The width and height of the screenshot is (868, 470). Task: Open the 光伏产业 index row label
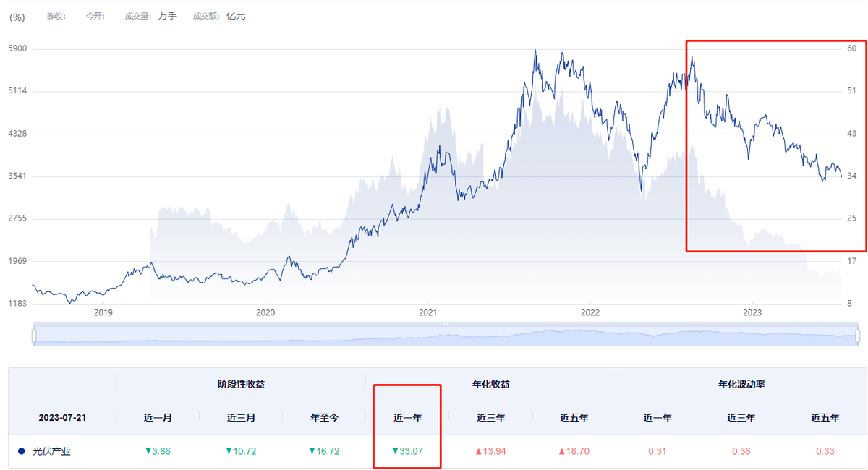tap(52, 451)
